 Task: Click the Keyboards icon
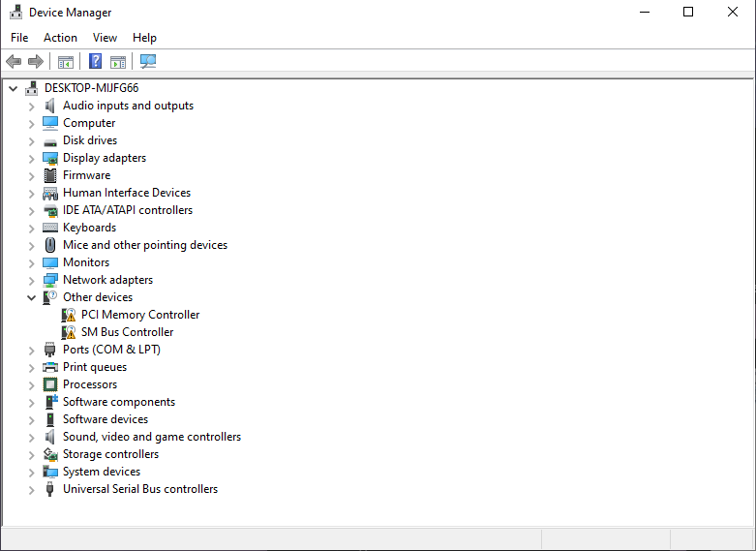click(x=50, y=228)
